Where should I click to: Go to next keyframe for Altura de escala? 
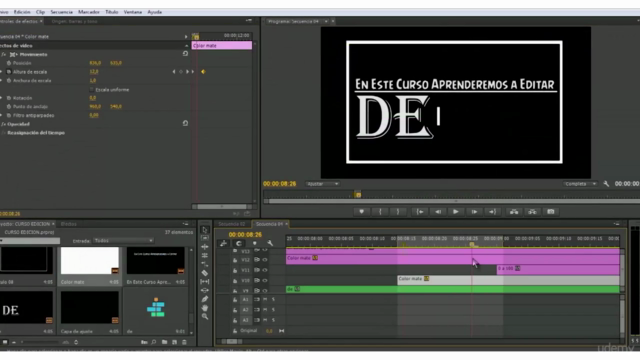(188, 72)
